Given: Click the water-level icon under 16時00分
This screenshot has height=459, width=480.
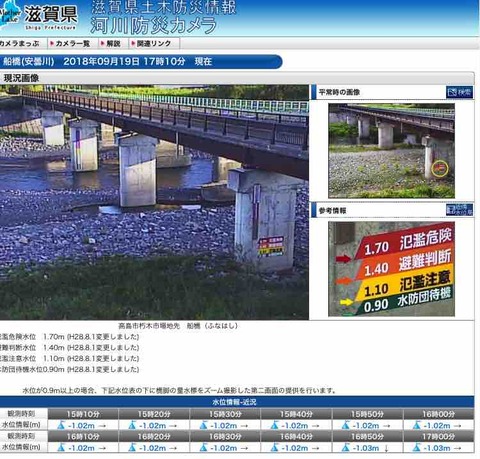Looking at the screenshot, I should (417, 425).
